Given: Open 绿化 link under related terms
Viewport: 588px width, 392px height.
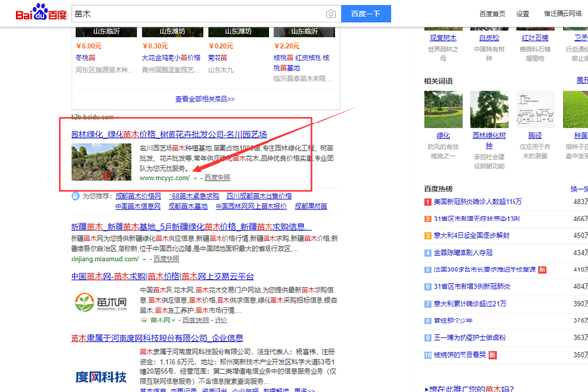Looking at the screenshot, I should click(443, 135).
